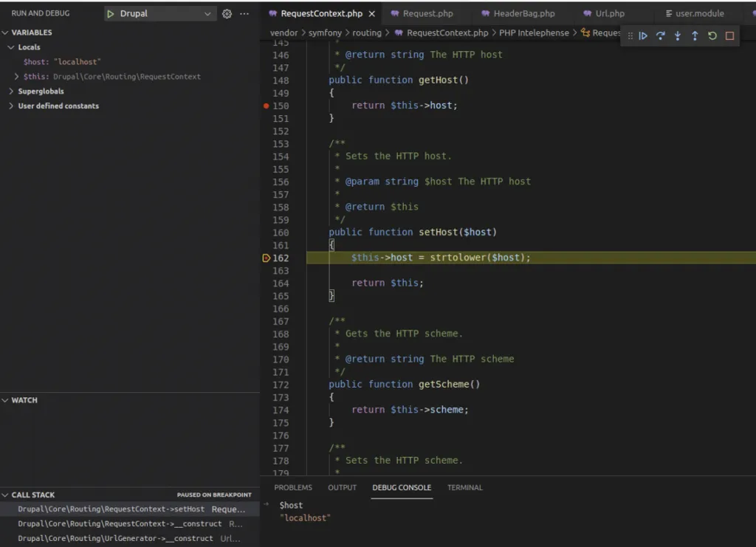Screen dimensions: 756x547
Task: Continue execution in the debug toolbar
Action: click(643, 35)
